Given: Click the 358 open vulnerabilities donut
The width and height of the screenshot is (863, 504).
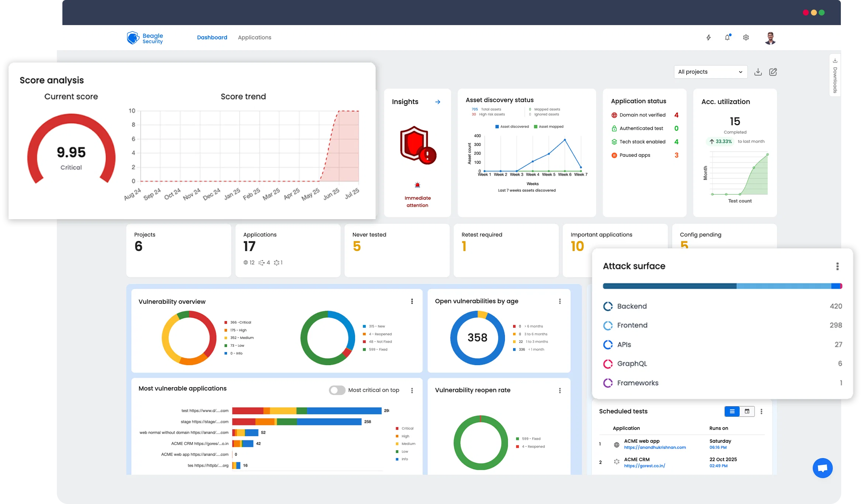Looking at the screenshot, I should [477, 338].
